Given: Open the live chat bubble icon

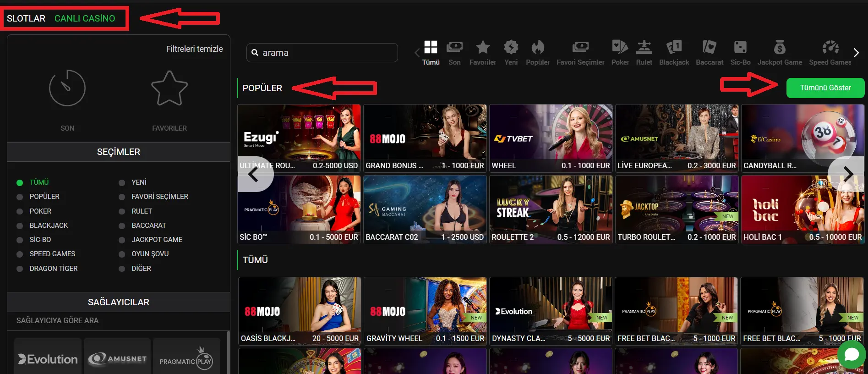Looking at the screenshot, I should [852, 354].
